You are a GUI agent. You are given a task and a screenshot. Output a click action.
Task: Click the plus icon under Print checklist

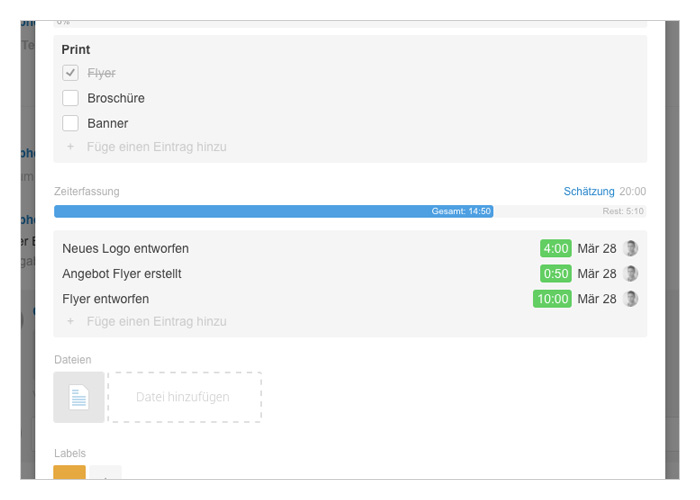click(70, 146)
